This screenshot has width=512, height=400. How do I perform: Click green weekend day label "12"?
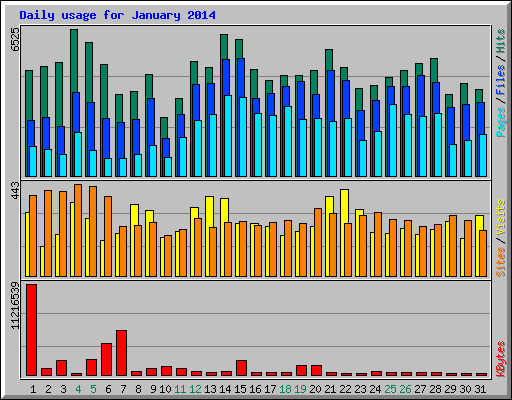pyautogui.click(x=195, y=389)
